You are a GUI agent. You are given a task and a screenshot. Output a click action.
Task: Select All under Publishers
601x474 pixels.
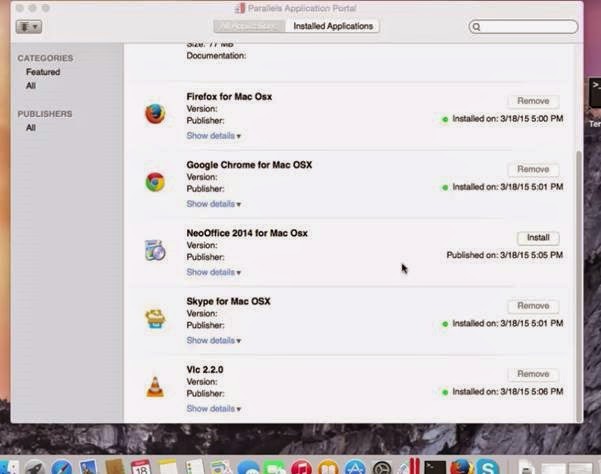pyautogui.click(x=31, y=128)
